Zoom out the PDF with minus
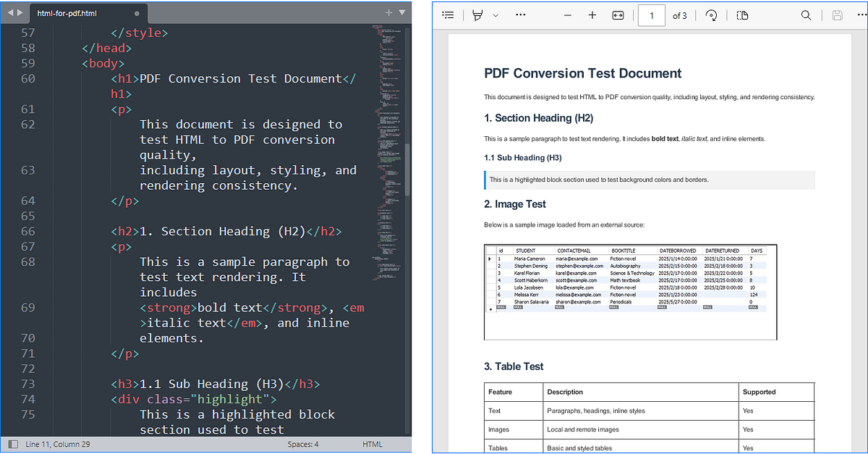 (567, 15)
